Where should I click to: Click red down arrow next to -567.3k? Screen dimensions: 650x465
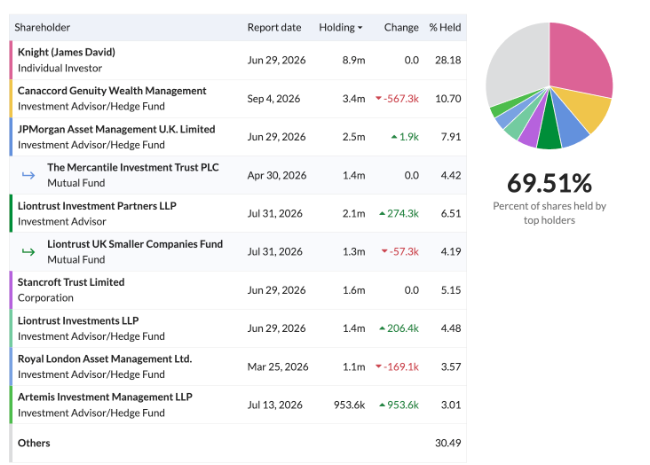(x=378, y=99)
